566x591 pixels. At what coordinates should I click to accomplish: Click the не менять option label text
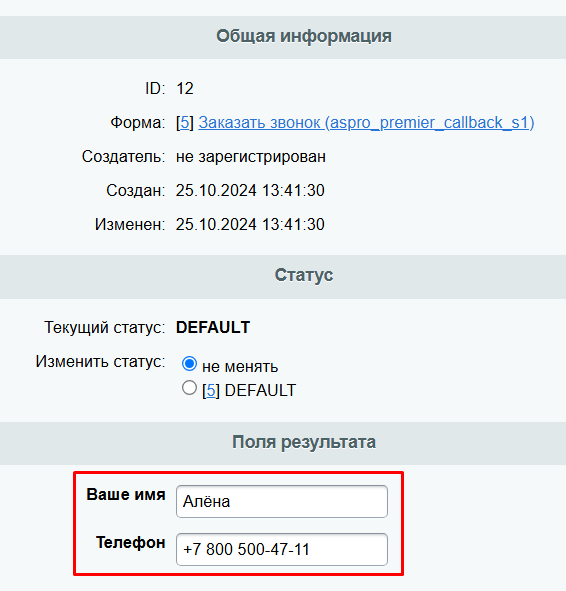[240, 366]
